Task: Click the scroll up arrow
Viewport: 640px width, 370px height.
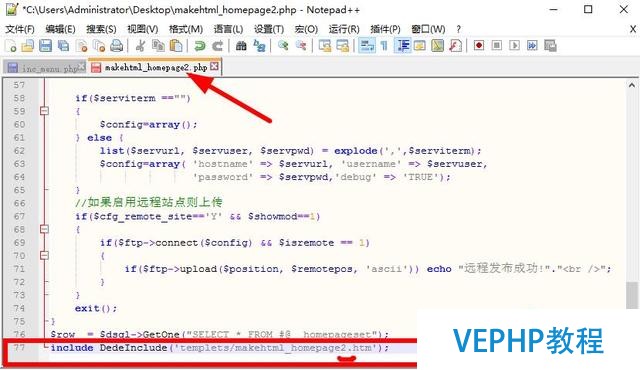Action: [632, 85]
